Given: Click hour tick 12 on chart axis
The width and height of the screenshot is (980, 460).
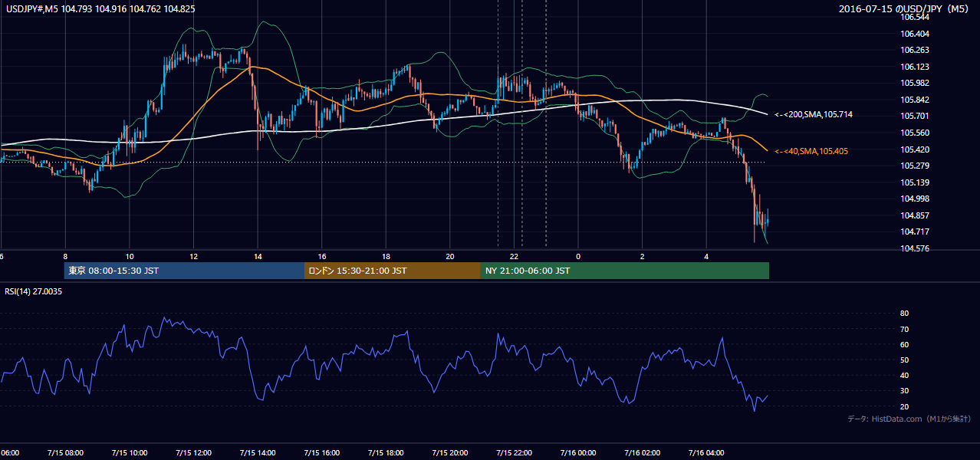Looking at the screenshot, I should pos(193,257).
